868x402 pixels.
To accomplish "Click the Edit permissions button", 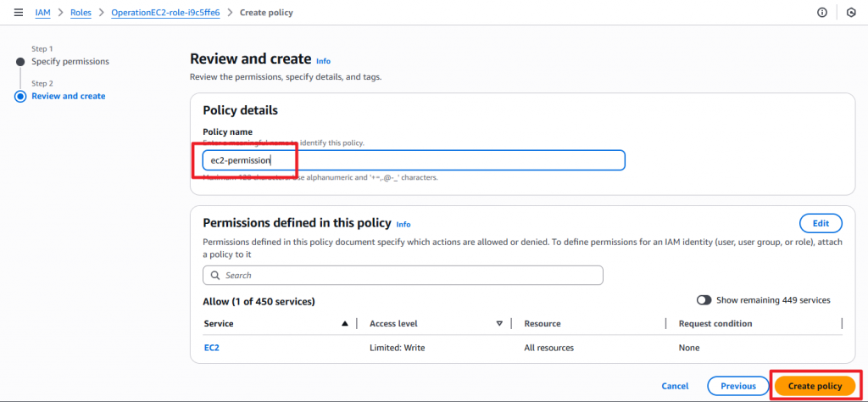I will click(x=821, y=223).
